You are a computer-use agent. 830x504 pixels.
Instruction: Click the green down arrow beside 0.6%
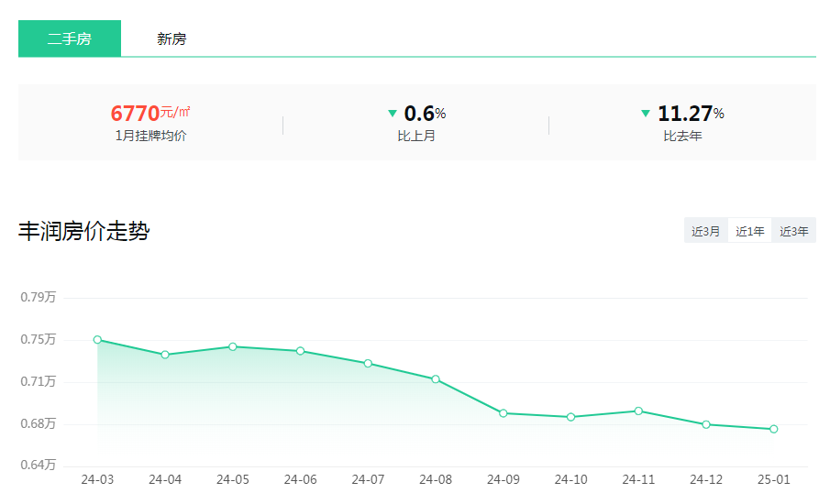pyautogui.click(x=393, y=114)
